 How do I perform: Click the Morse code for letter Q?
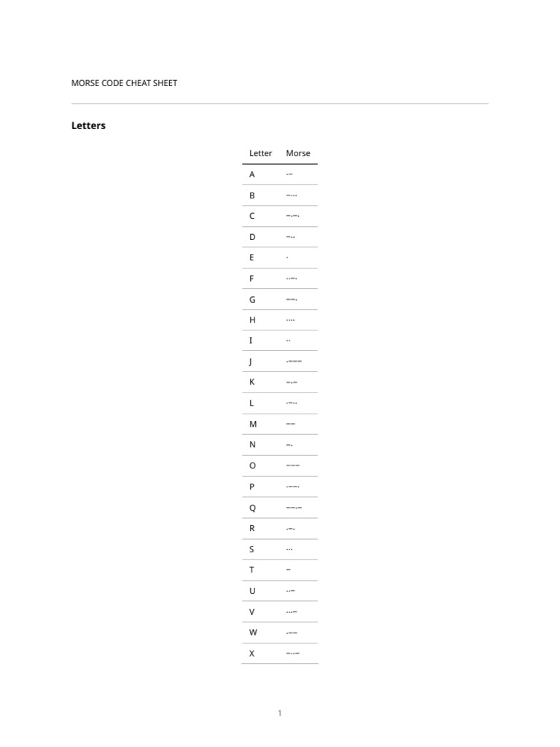click(293, 508)
